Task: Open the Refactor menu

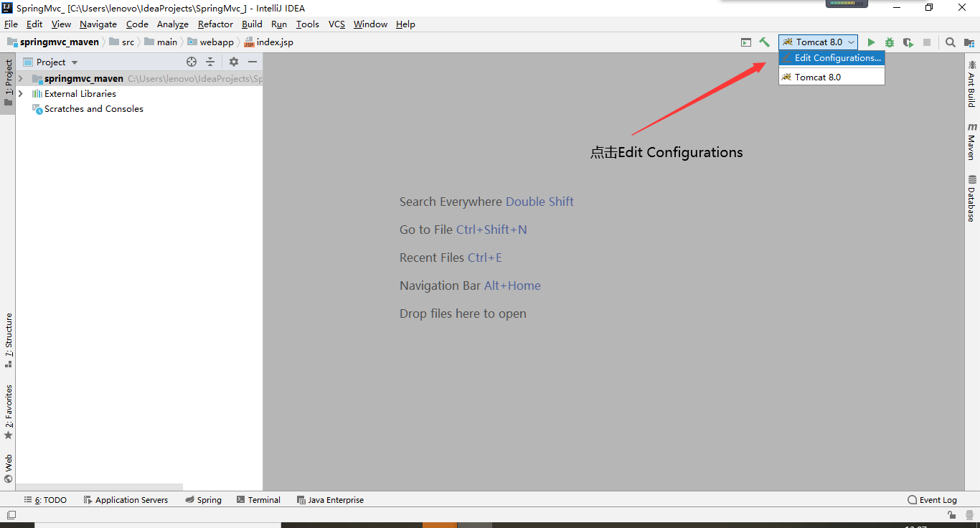Action: tap(215, 24)
